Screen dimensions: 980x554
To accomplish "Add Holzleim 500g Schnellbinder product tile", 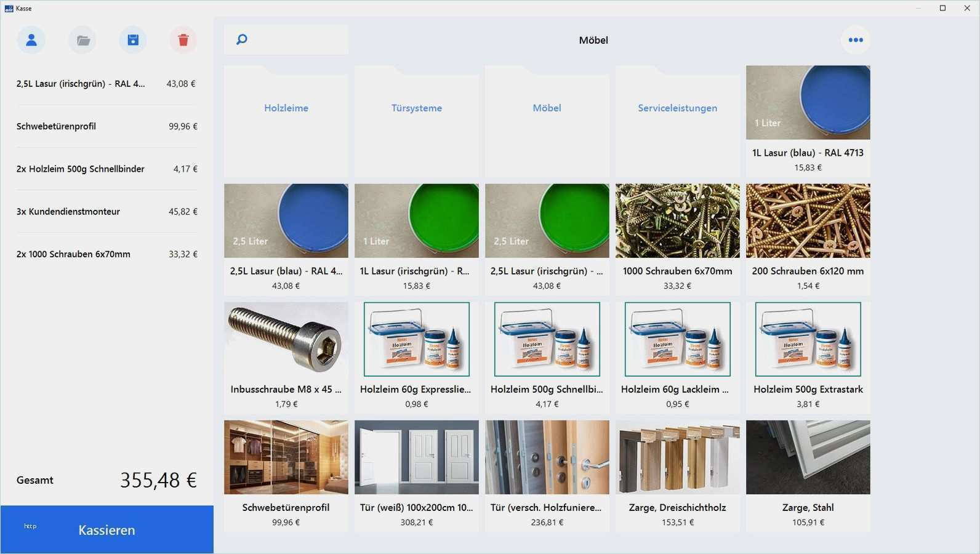I will [547, 358].
